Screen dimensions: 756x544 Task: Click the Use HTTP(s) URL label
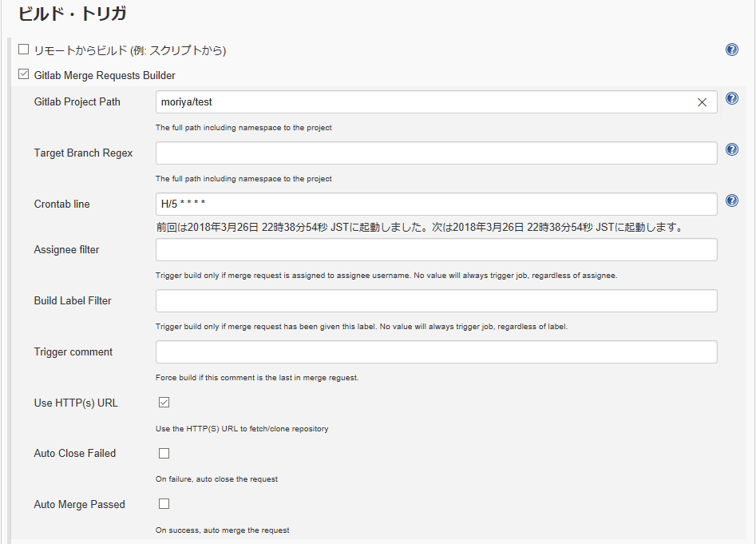pos(76,403)
